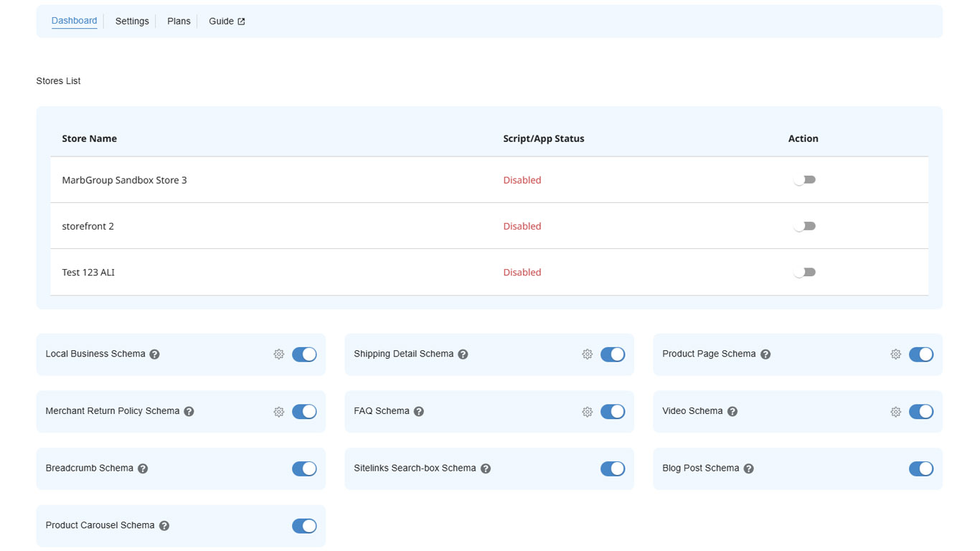
Task: Show help for Product Carousel Schema
Action: click(164, 526)
